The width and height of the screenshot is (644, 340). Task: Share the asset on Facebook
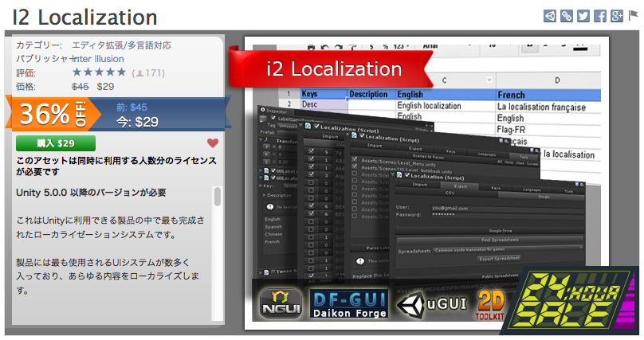(x=600, y=16)
